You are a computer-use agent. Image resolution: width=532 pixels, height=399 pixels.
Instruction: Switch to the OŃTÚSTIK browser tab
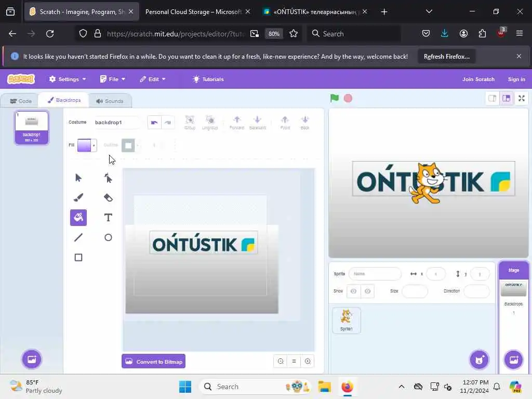click(314, 11)
